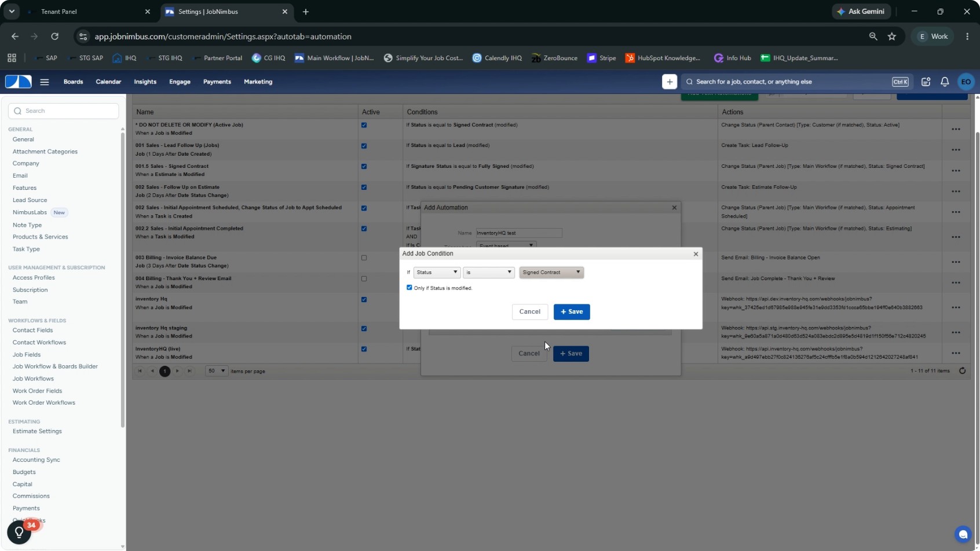Toggle Only if Status is modified checkbox

(409, 288)
